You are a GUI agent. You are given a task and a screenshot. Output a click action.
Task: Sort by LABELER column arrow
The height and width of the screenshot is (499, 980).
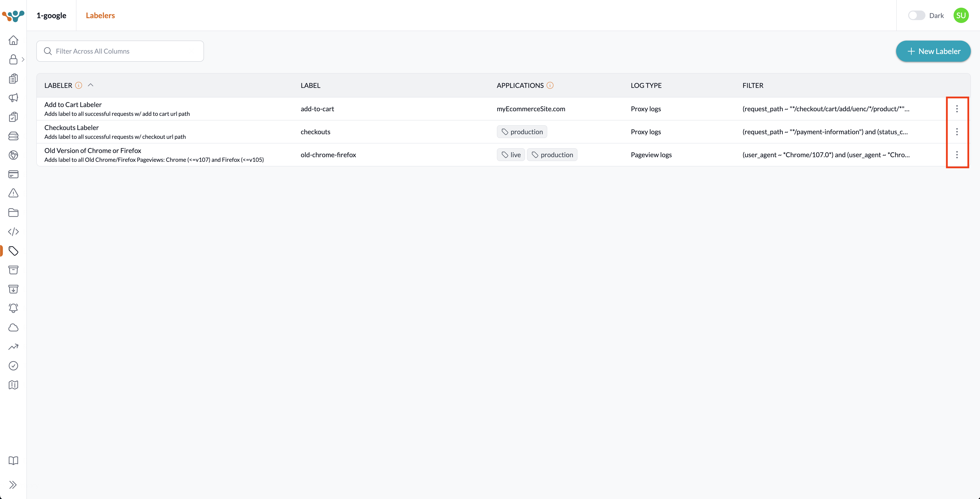[91, 85]
